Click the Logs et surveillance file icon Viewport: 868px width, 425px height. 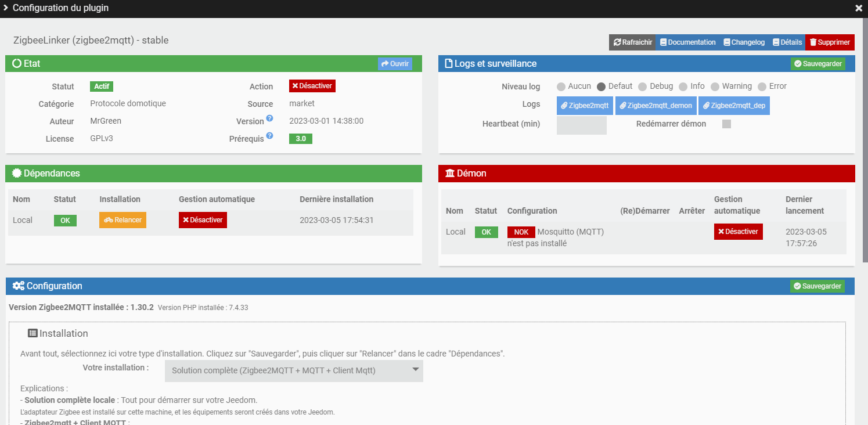[x=448, y=63]
